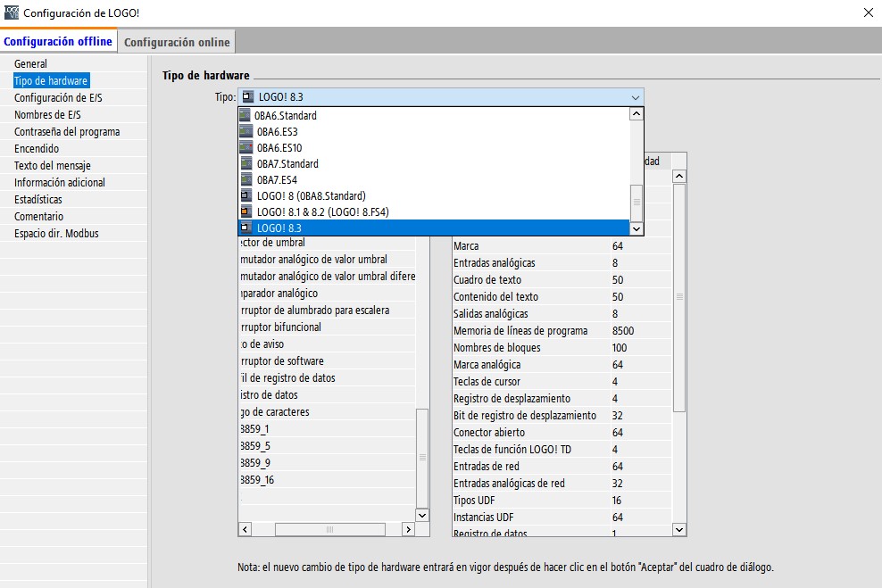Select 'rruptor bifuncional' list row
The image size is (882, 588).
tap(328, 327)
